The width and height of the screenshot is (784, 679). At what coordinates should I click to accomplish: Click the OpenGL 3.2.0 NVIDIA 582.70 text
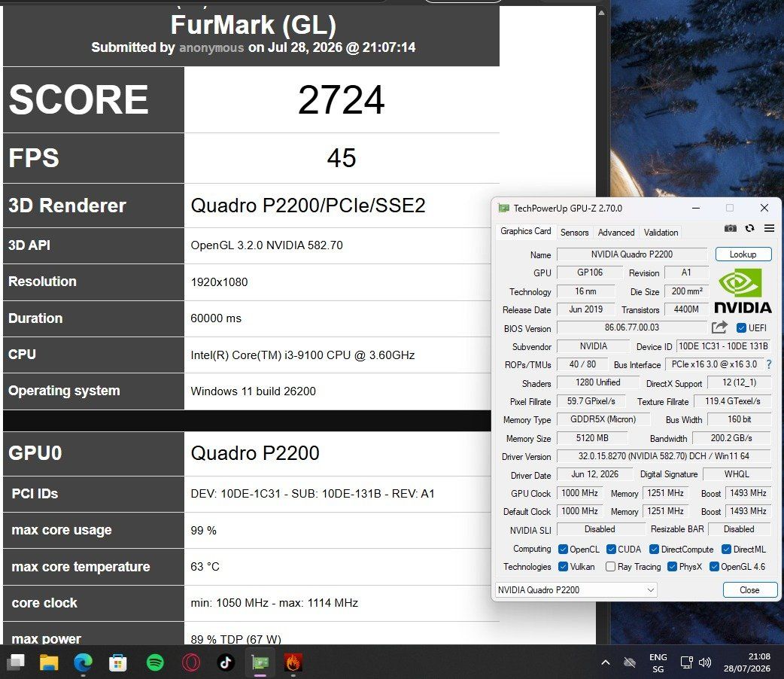(266, 245)
